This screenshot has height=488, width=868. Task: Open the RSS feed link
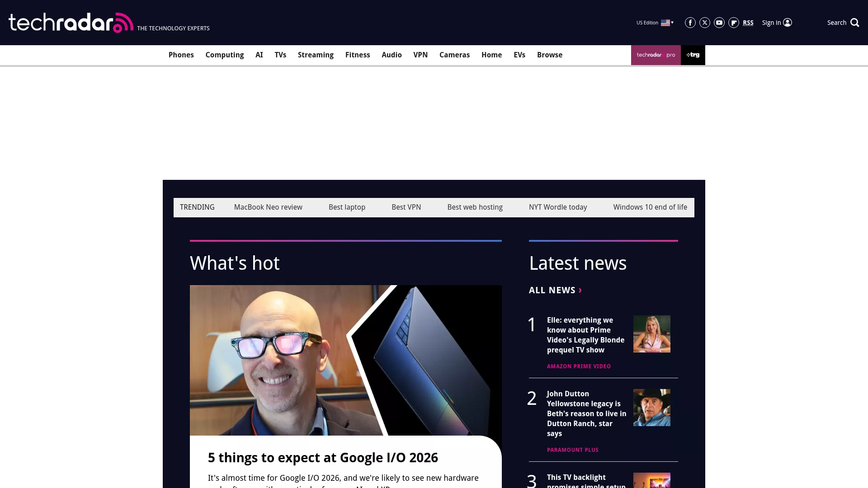[748, 23]
